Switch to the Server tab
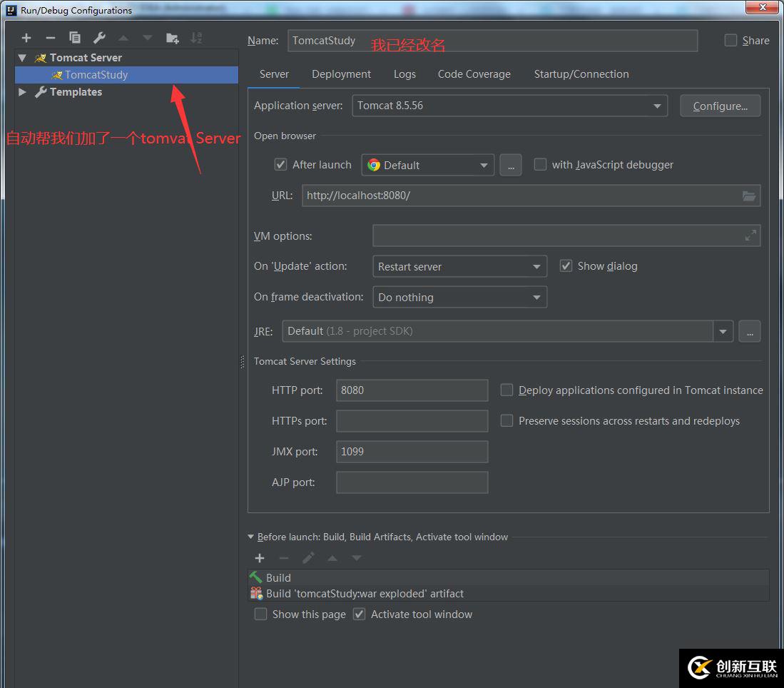 point(274,74)
